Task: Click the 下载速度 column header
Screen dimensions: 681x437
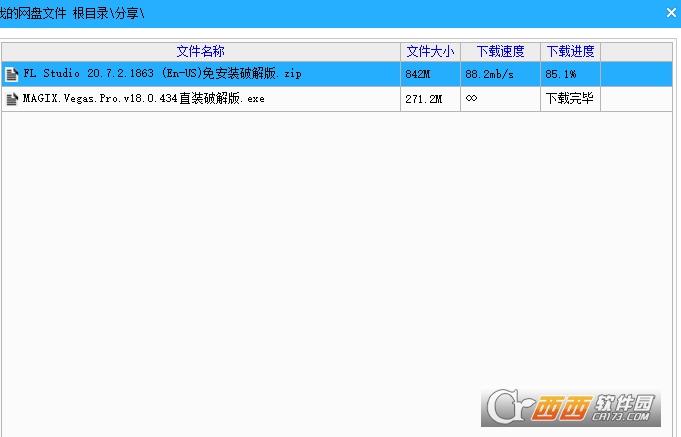Action: pos(500,52)
